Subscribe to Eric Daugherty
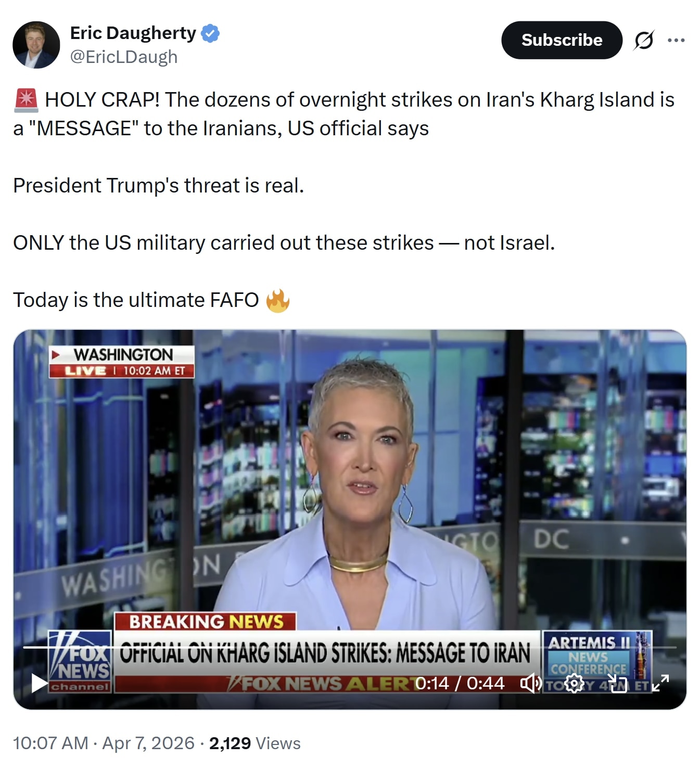Image resolution: width=700 pixels, height=771 pixels. pos(562,40)
